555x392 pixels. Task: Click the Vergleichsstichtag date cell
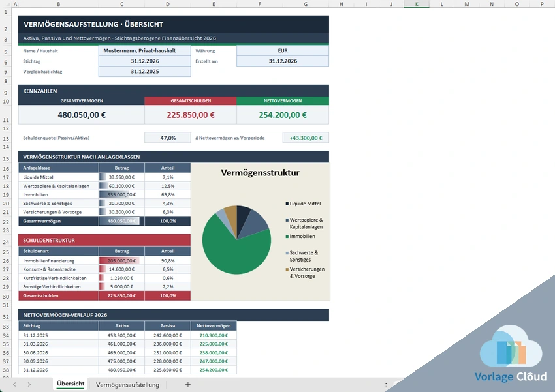(145, 71)
